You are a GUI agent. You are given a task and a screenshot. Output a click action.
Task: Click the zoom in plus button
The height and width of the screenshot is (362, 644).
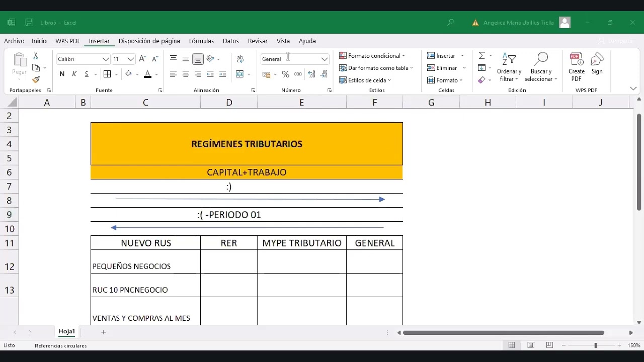point(619,345)
